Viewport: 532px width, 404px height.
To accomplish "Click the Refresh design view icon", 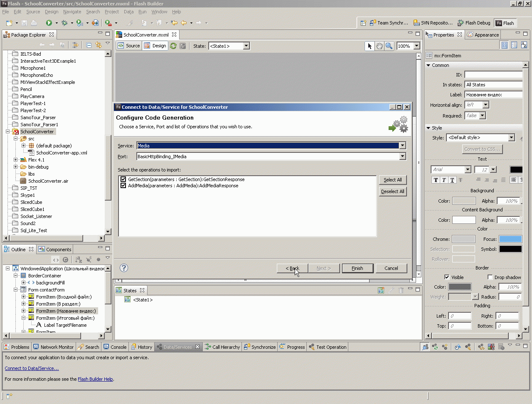I will [173, 46].
